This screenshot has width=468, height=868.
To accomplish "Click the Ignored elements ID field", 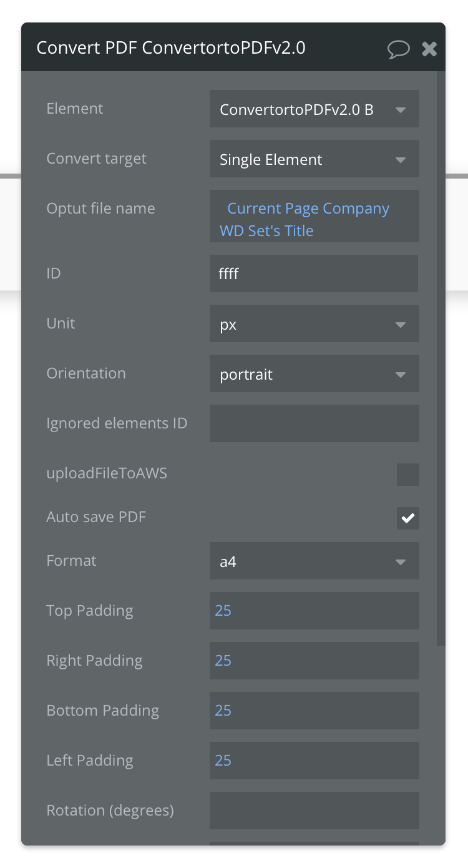I will pos(314,423).
